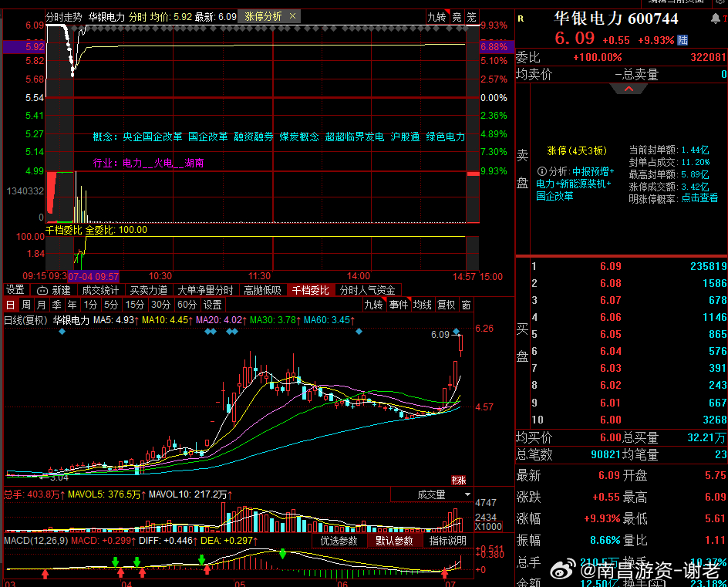
Task: Select the 1分 K-line period
Action: (x=90, y=305)
